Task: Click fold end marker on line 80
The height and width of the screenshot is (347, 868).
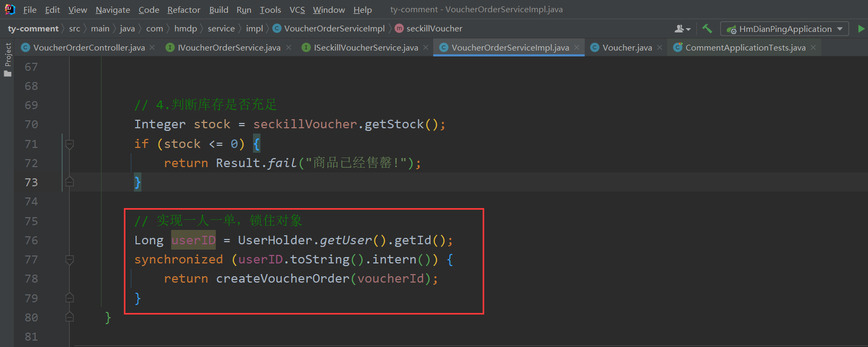Action: (69, 317)
